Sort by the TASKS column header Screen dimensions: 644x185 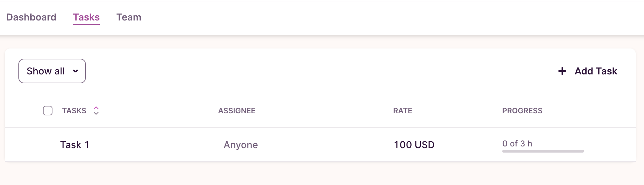click(74, 111)
